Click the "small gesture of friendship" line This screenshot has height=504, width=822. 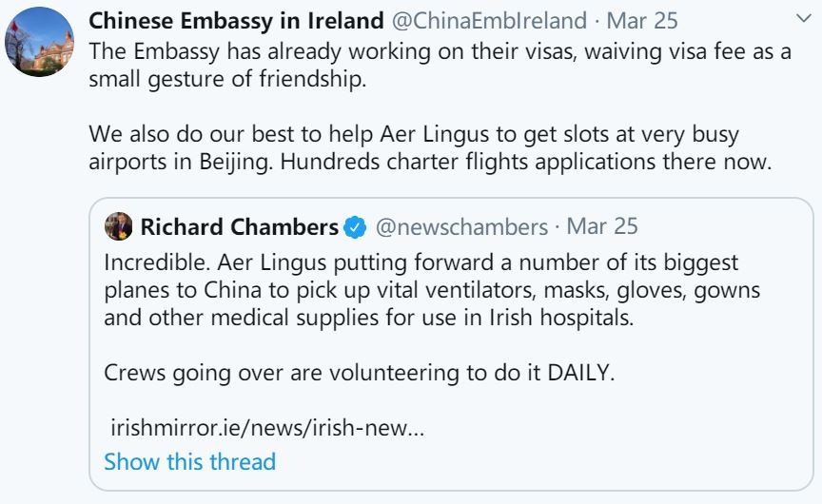[226, 79]
